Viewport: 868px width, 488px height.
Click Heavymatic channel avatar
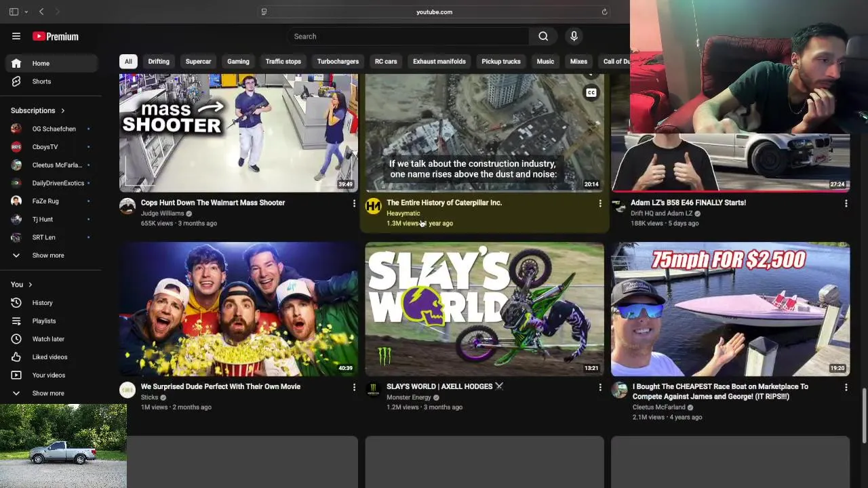(373, 206)
